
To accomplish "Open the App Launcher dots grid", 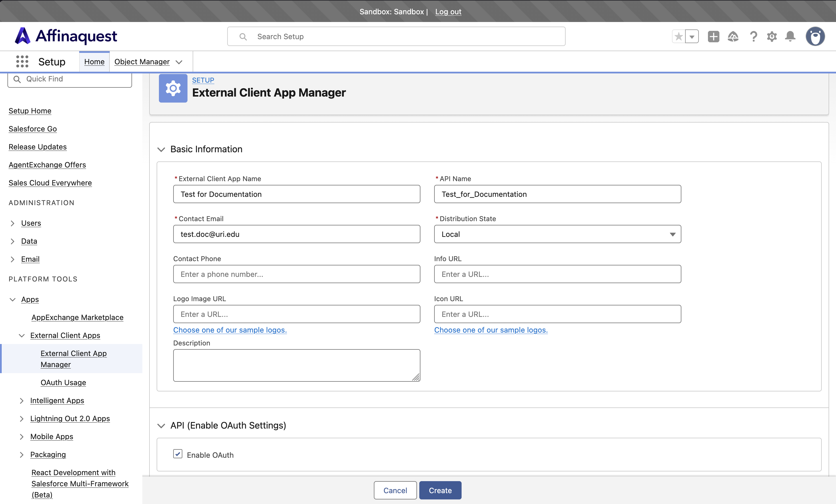I will click(22, 62).
